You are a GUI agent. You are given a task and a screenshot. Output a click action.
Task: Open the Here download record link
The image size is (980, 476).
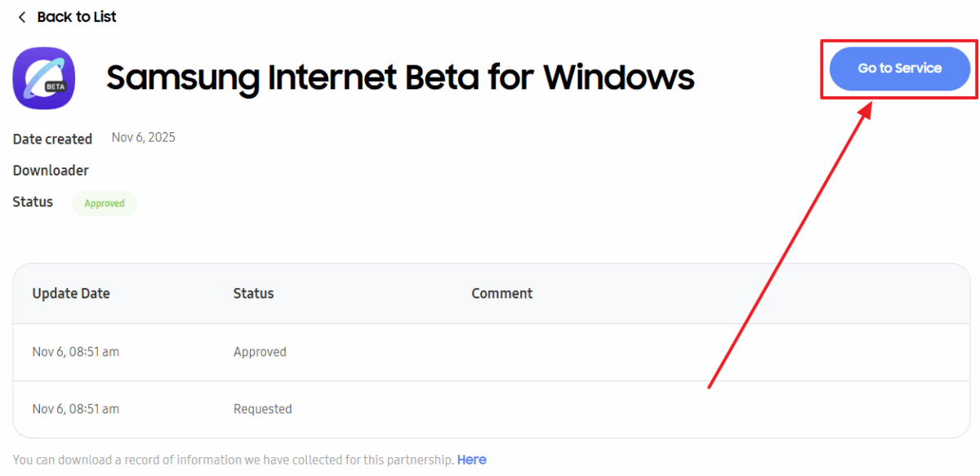click(x=471, y=460)
